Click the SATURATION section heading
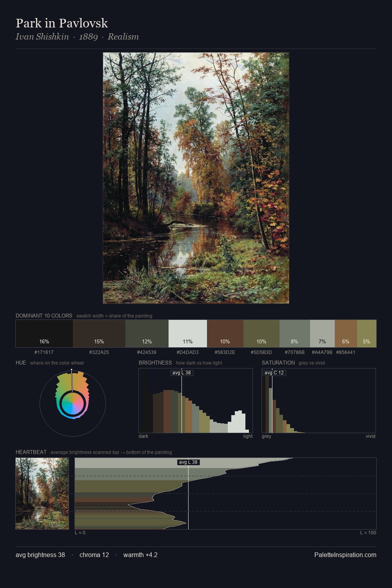 click(278, 363)
